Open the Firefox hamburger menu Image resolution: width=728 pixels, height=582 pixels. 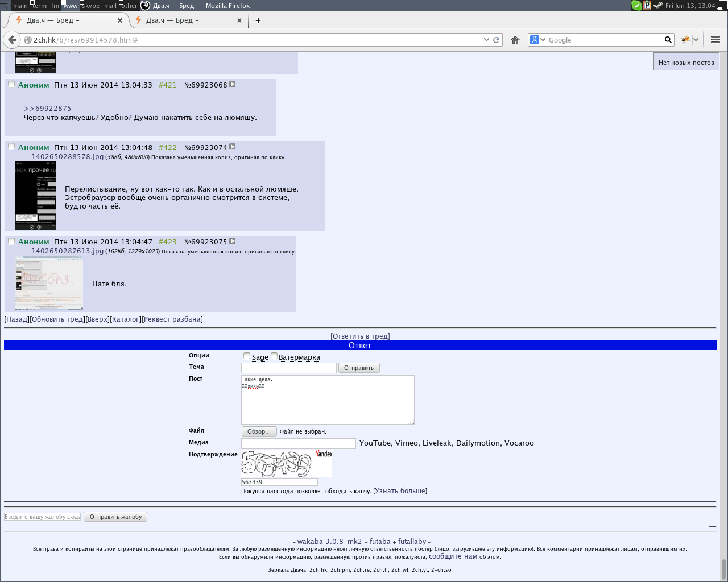pos(715,40)
